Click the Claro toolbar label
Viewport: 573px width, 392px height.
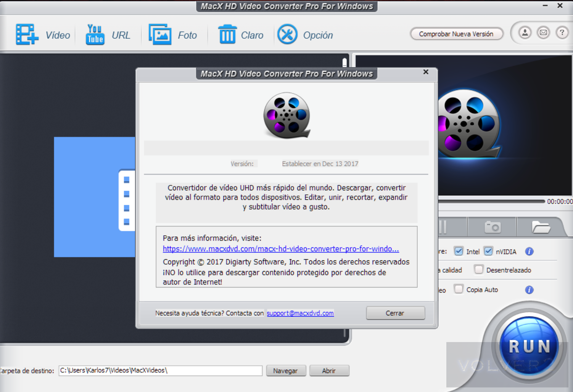tap(252, 35)
